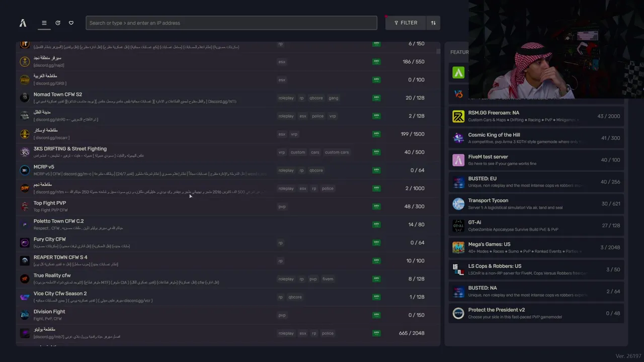644x362 pixels.
Task: Click the flag icon in the Top Fight PVP row
Action: [x=376, y=206]
